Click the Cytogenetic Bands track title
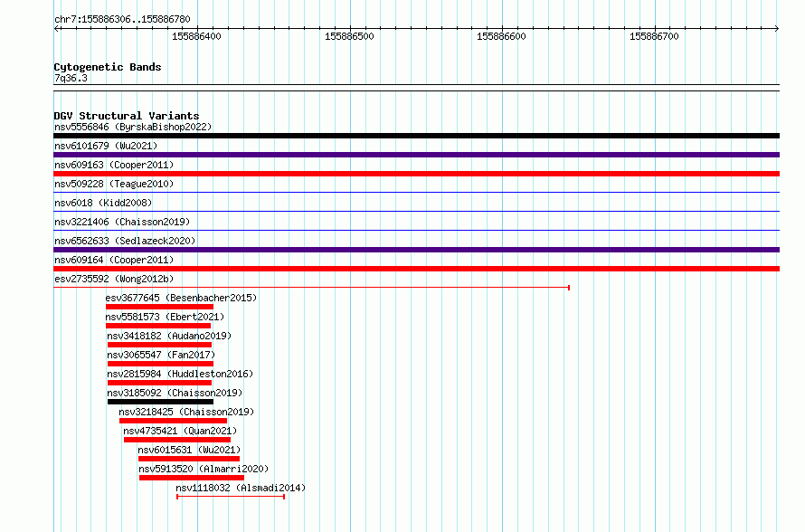Viewport: 805px width, 532px height. pos(108,67)
